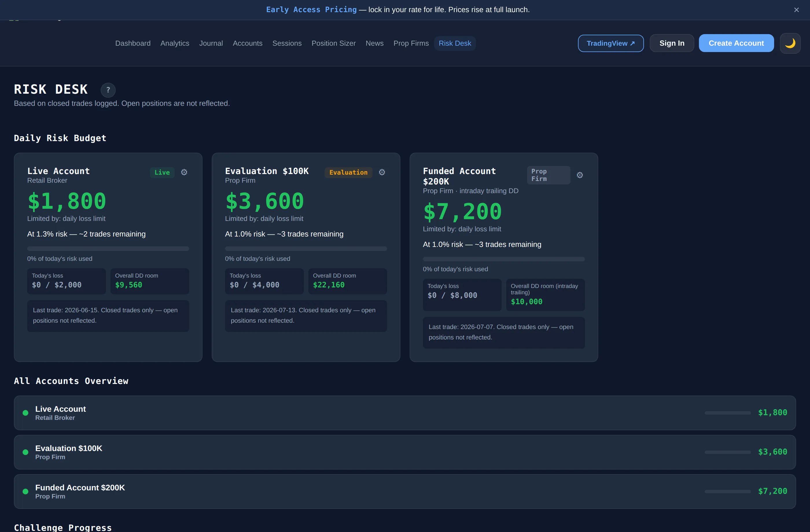810x532 pixels.
Task: Expand Evaluation $100K row in overview
Action: tap(405, 452)
